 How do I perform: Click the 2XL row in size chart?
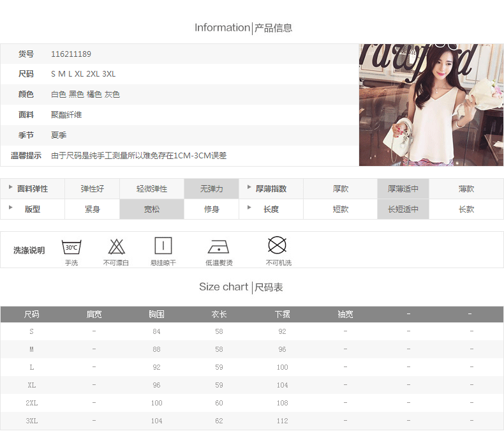pos(32,403)
